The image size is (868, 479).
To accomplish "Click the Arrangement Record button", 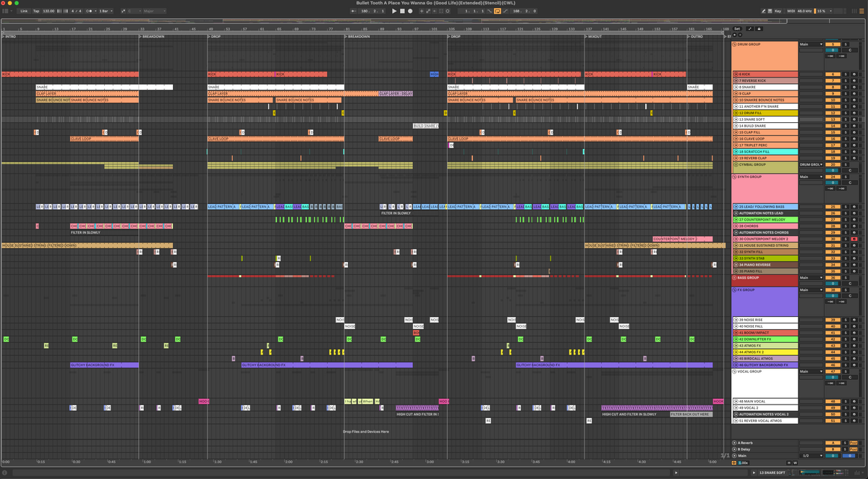I will pyautogui.click(x=410, y=11).
